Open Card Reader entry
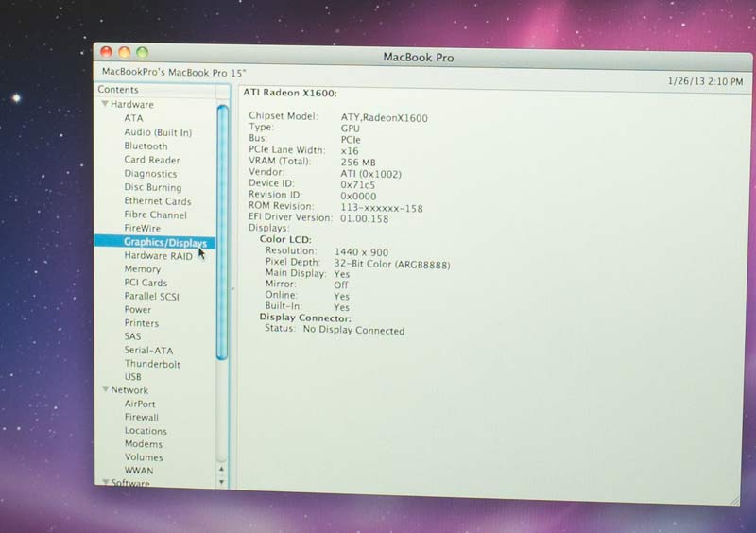The image size is (756, 533). (x=152, y=160)
